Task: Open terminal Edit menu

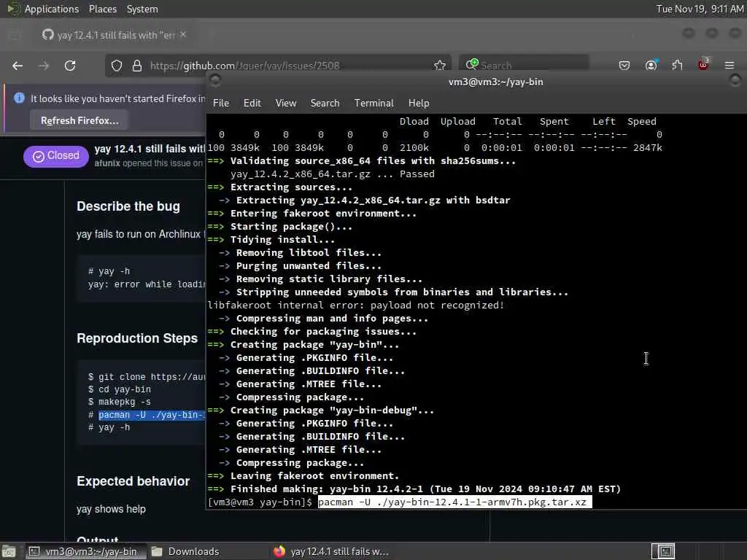Action: pyautogui.click(x=252, y=103)
